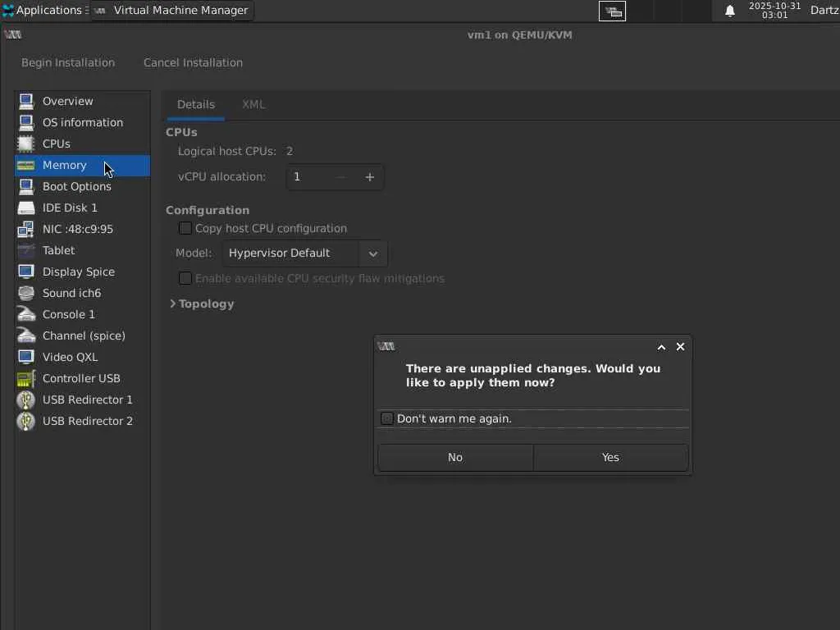Expand the Topology section

(x=202, y=304)
